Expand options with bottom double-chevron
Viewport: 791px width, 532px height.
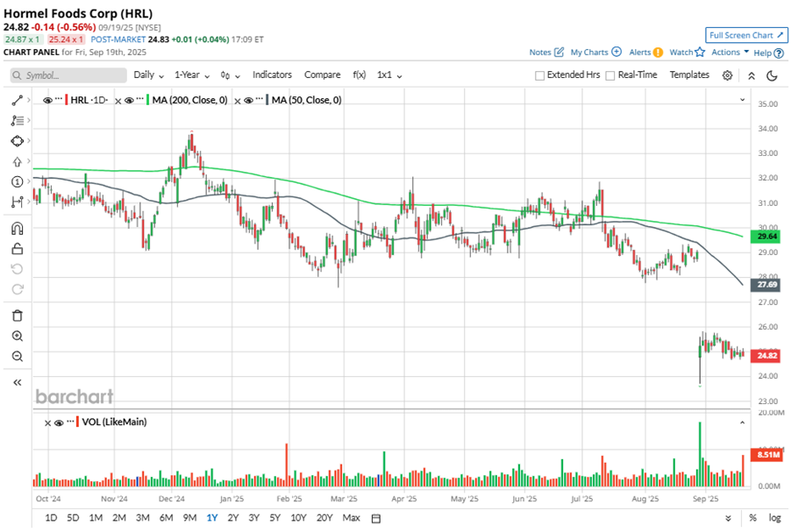(728, 518)
